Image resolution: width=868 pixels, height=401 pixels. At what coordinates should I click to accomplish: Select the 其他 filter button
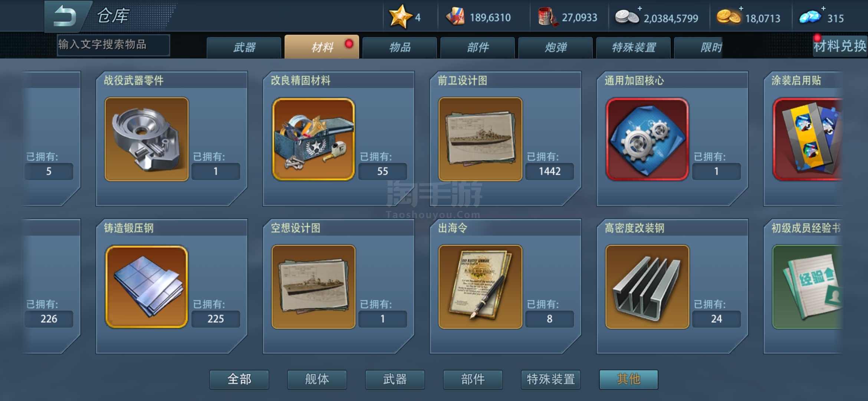[x=629, y=379]
